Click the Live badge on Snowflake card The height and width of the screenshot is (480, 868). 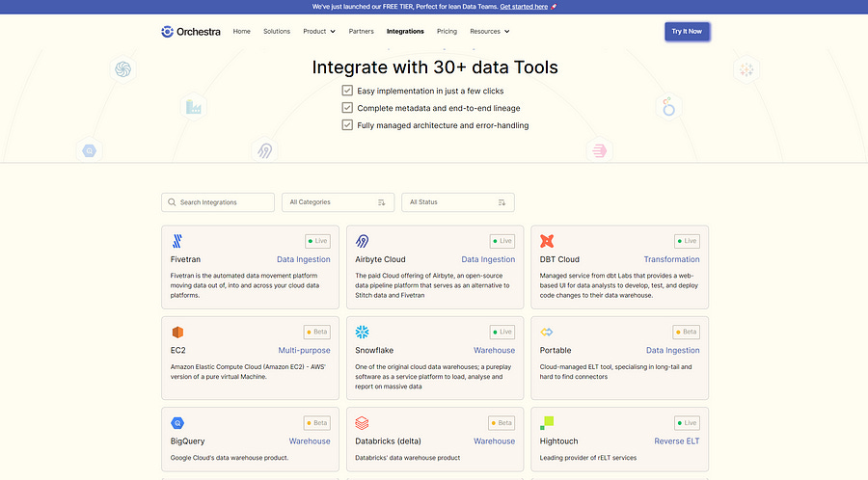[502, 332]
